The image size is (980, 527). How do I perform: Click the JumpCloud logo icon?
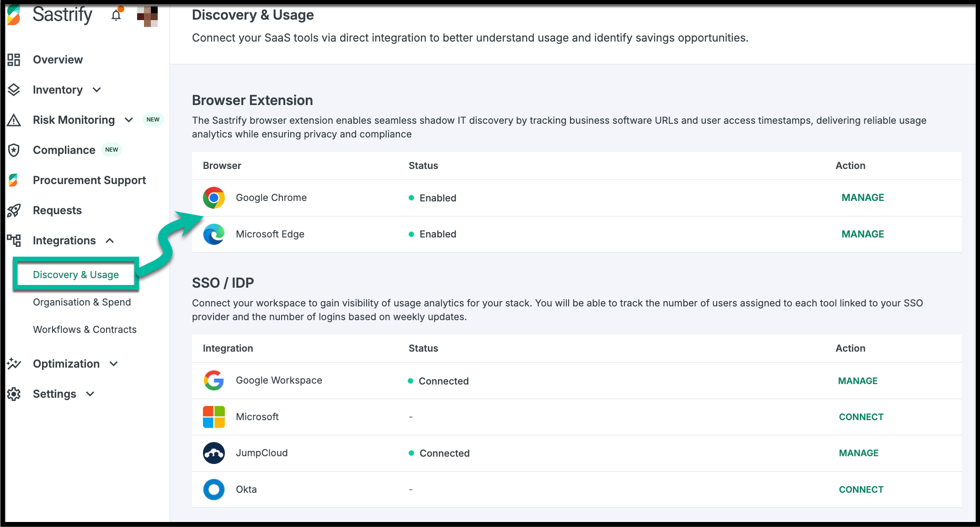click(x=214, y=453)
